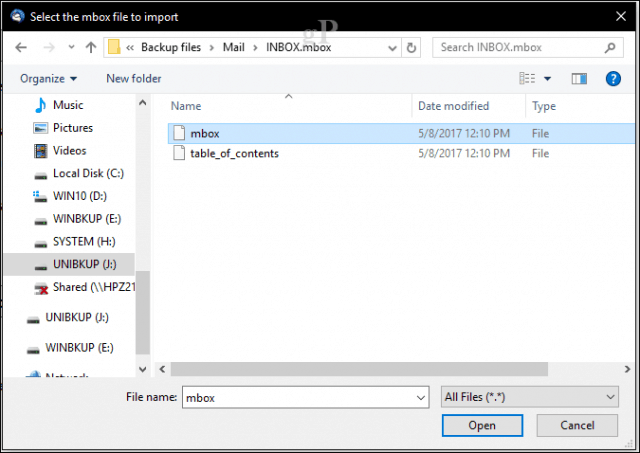Click the Open button
This screenshot has width=640, height=453.
[482, 426]
